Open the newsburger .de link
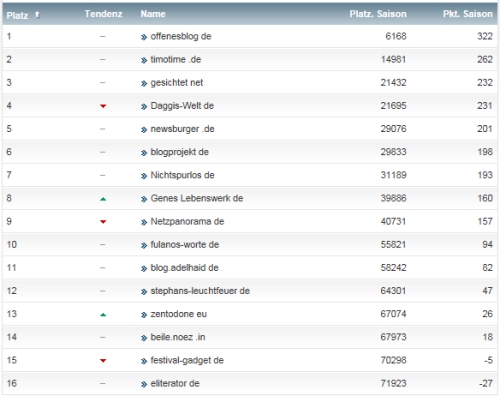This screenshot has height=396, width=500. (x=182, y=129)
